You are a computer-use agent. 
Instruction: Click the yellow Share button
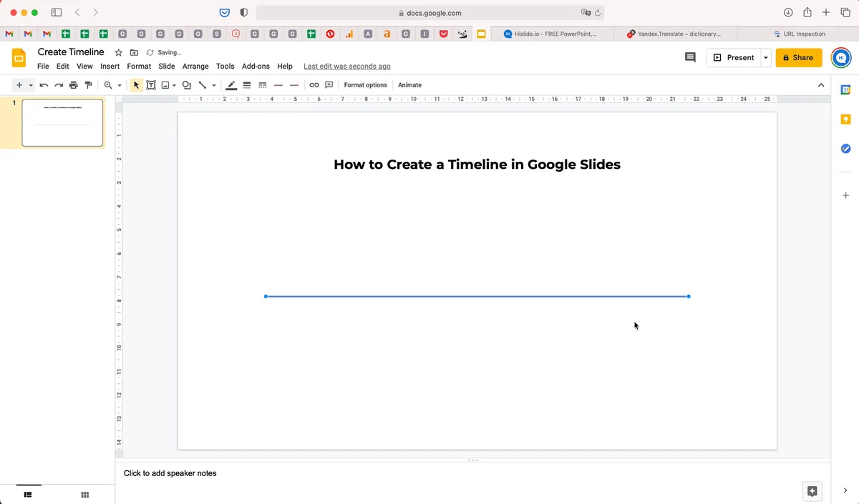(799, 58)
